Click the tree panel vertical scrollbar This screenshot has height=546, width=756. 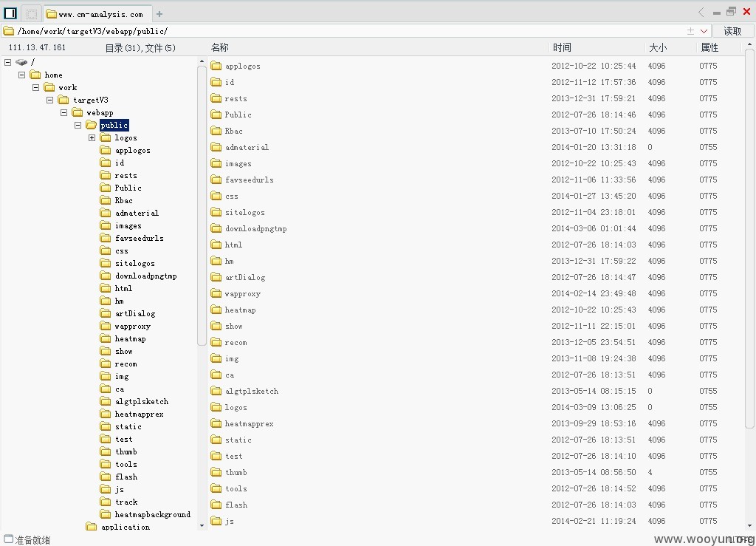(202, 206)
